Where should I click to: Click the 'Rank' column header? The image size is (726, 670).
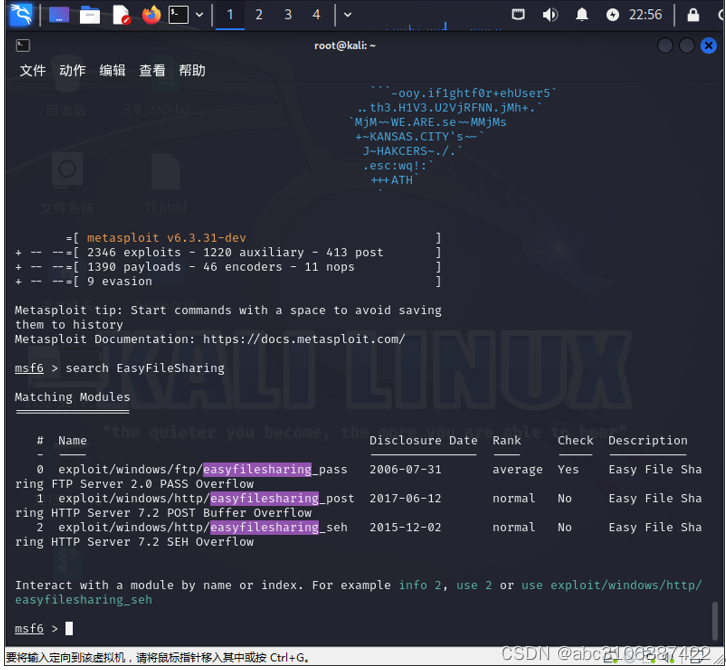tap(507, 440)
